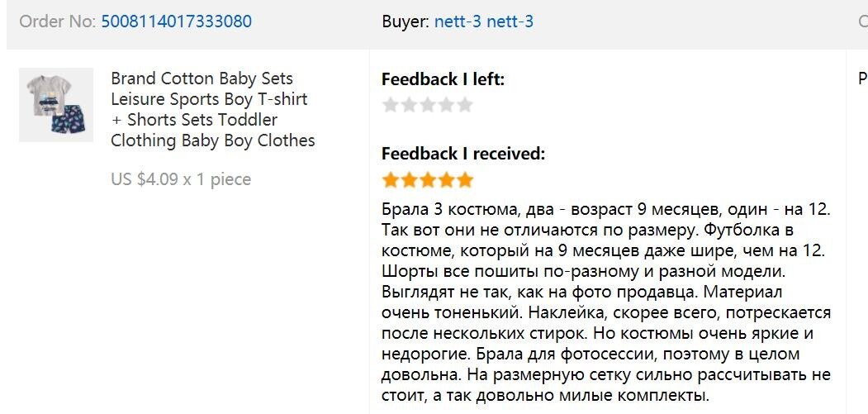Click the baby clothing set thumbnail
The width and height of the screenshot is (868, 414).
55,105
